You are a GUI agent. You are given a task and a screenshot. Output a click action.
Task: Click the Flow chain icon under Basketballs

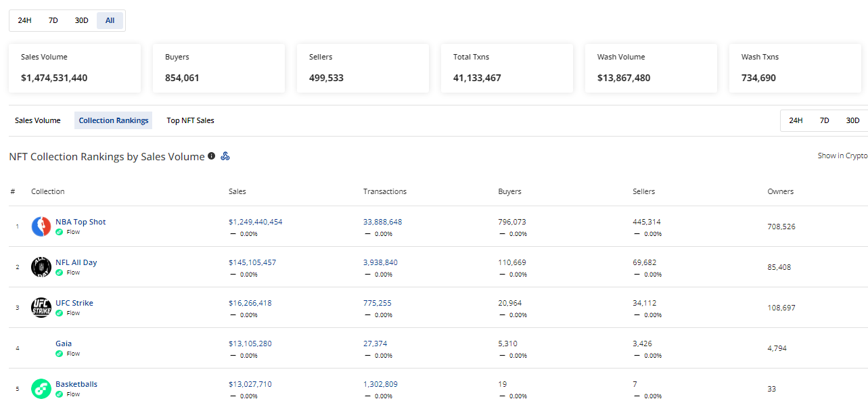[60, 394]
